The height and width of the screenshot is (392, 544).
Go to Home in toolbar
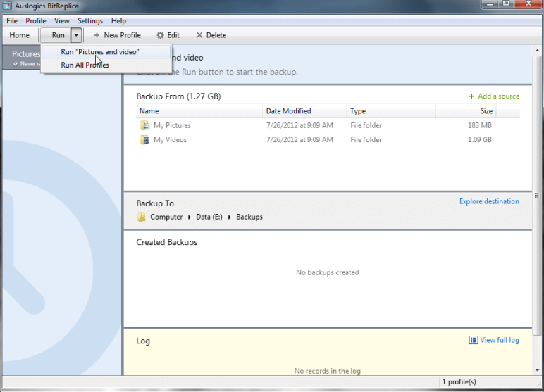pos(20,35)
